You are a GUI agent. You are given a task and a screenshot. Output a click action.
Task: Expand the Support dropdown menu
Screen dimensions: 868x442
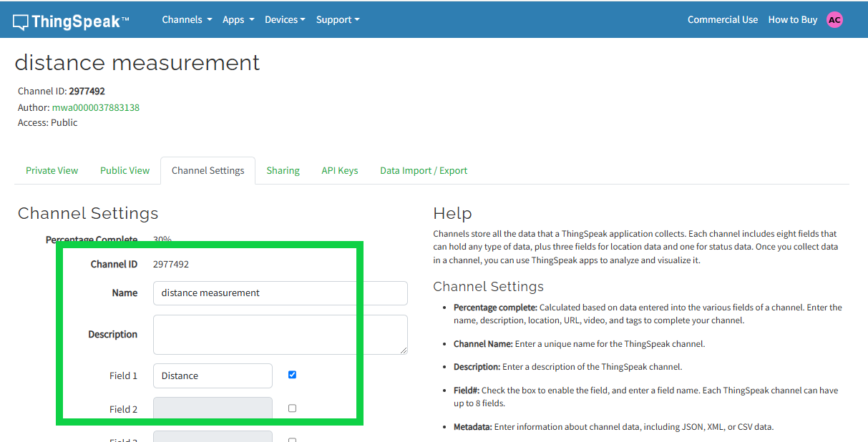338,20
